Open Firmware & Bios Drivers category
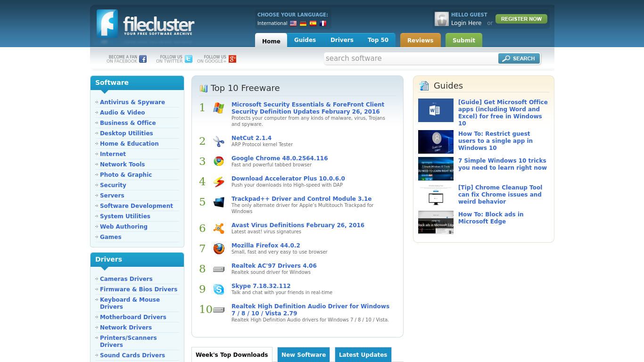 click(139, 289)
